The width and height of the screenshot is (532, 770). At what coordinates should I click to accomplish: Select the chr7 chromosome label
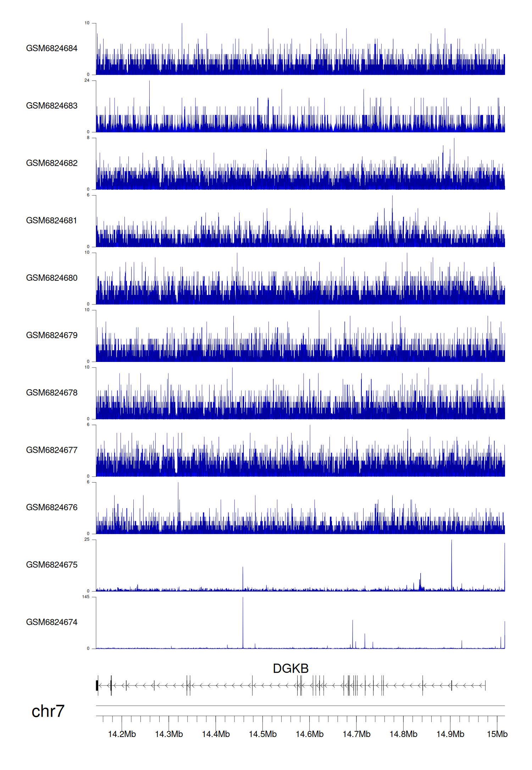[x=48, y=711]
